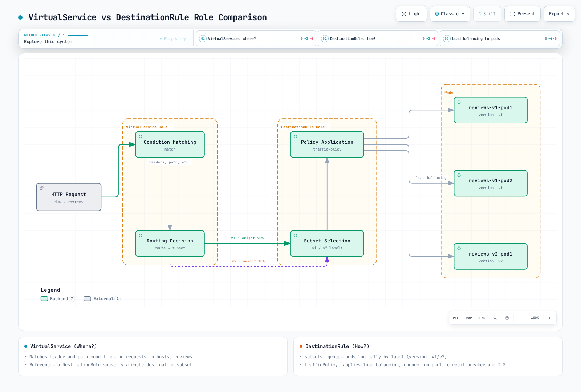Click the search magnifier icon in zoom toolbar
581x392 pixels.
point(495,318)
